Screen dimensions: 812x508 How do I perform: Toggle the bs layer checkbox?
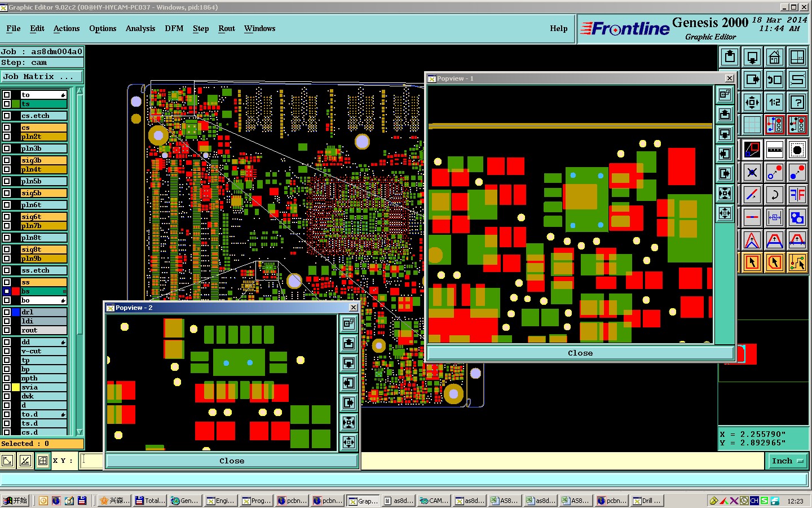tap(7, 291)
